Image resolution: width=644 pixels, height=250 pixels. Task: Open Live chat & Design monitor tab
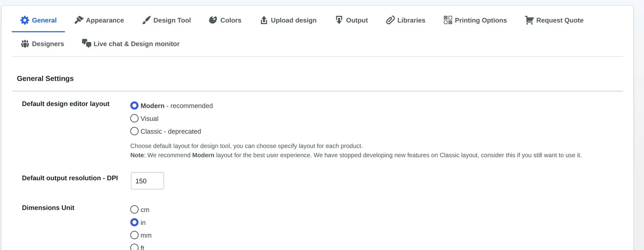click(x=131, y=44)
